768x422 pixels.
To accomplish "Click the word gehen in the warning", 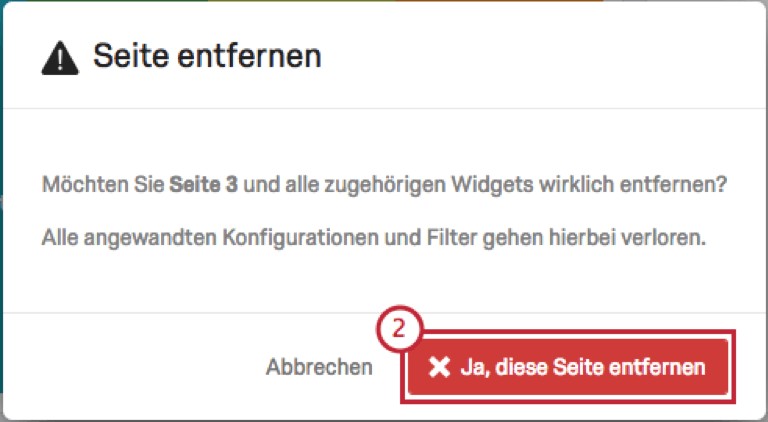I will (513, 238).
